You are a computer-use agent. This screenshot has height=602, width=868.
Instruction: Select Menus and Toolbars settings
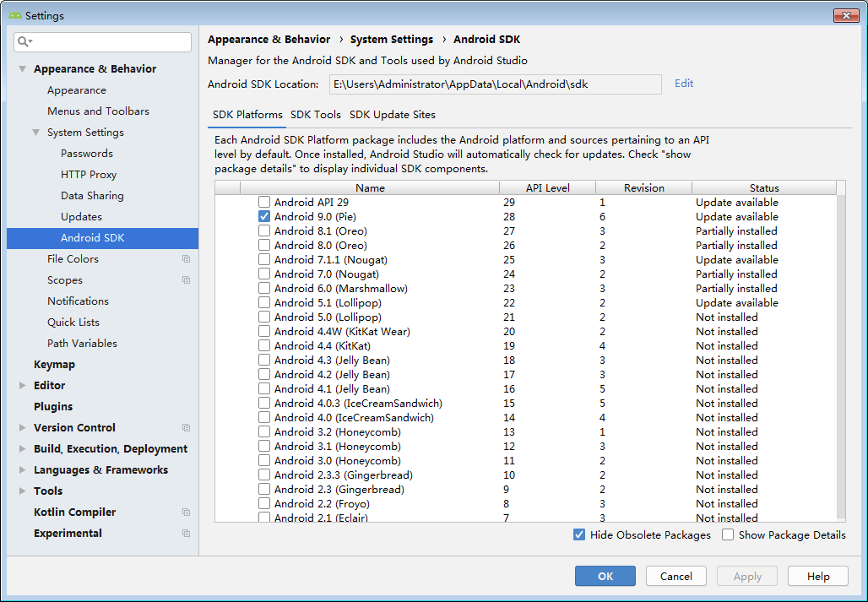[98, 111]
